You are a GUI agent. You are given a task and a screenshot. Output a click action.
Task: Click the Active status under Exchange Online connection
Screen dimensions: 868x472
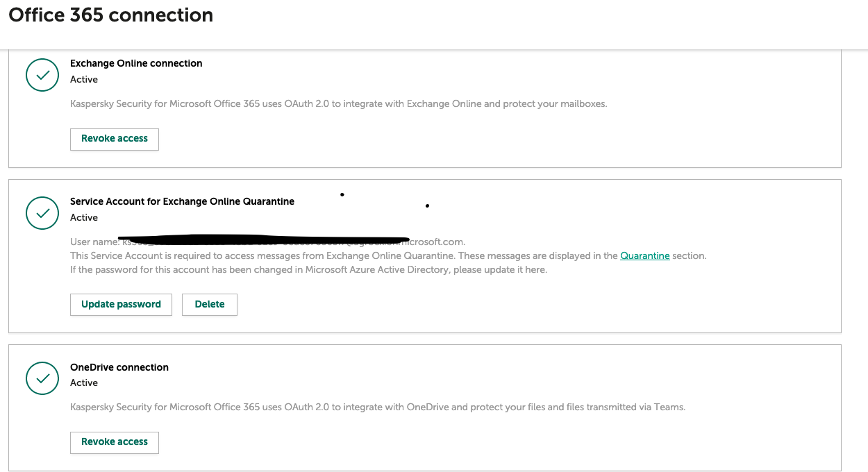(84, 80)
